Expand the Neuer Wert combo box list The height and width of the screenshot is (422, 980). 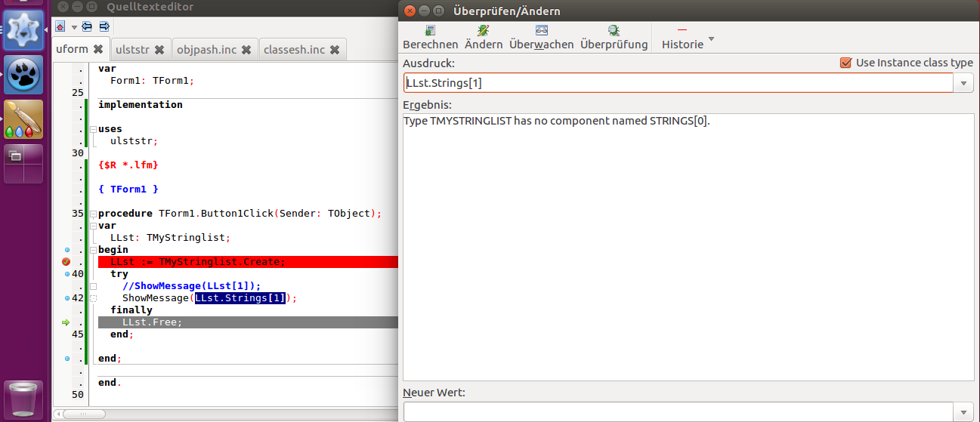(x=963, y=412)
